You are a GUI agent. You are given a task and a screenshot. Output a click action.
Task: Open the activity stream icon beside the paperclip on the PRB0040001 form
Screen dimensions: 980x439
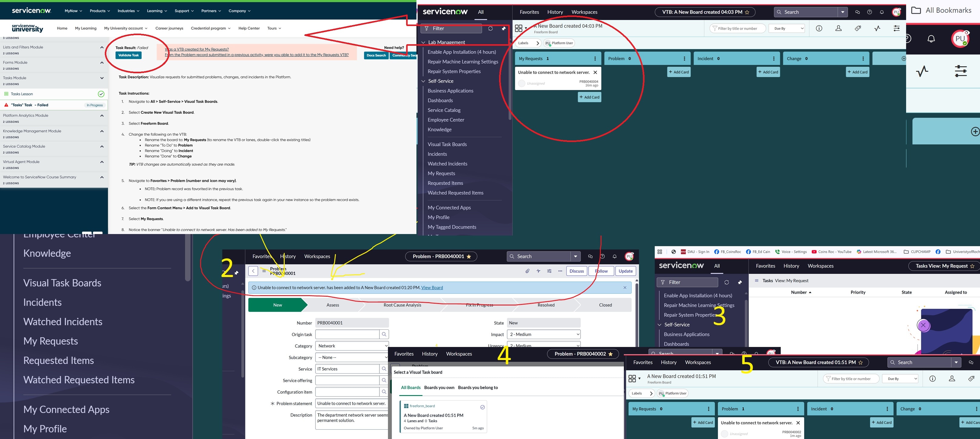[x=538, y=271]
